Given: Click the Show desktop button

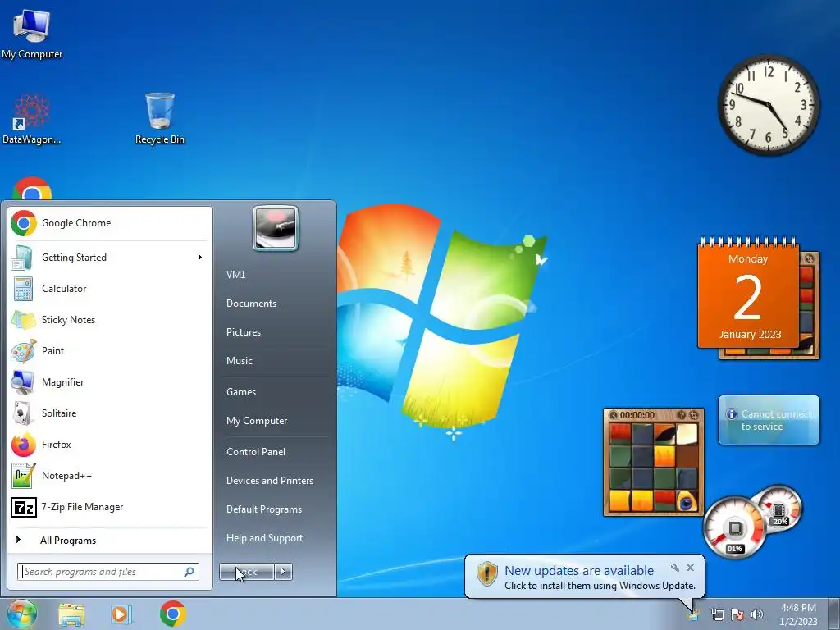Looking at the screenshot, I should (x=833, y=614).
